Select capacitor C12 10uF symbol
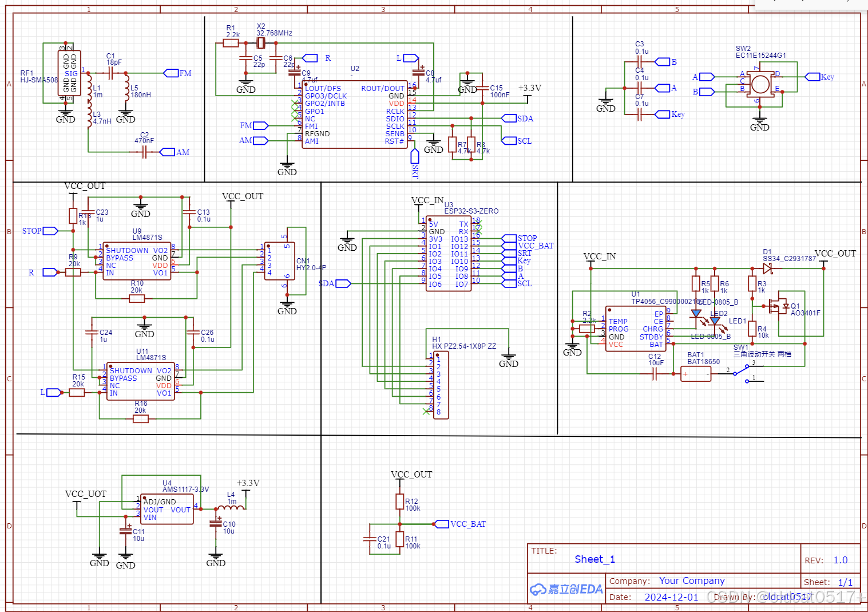Screen dimensions: 868x612 [655, 374]
